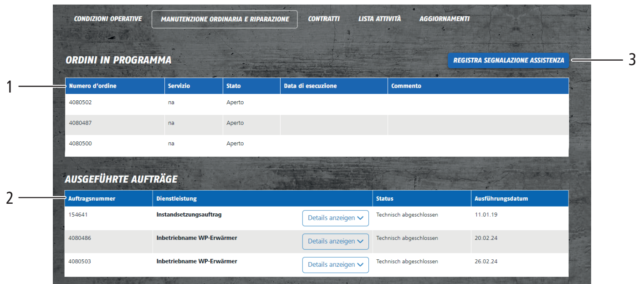Click the Numero d'ordine column header

click(x=115, y=86)
